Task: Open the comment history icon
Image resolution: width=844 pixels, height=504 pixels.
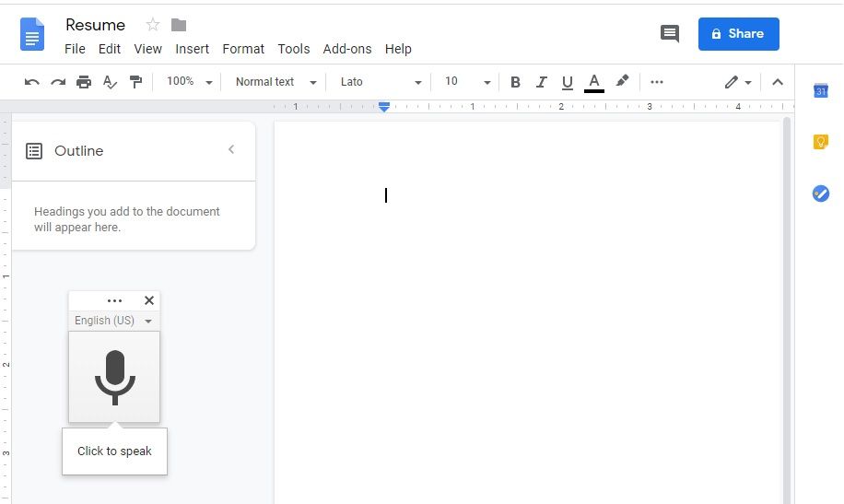Action: 670,34
